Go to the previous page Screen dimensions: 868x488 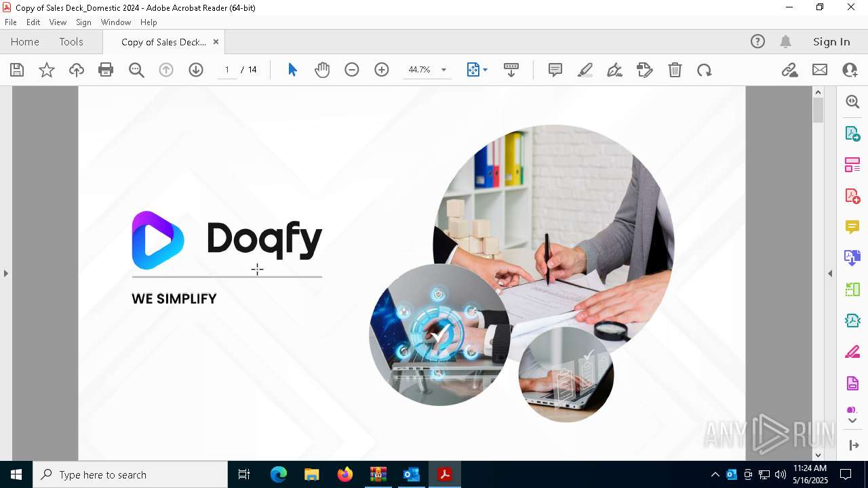(x=166, y=70)
